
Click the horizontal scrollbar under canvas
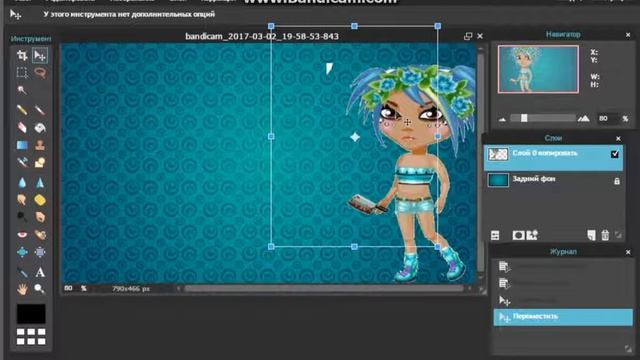pyautogui.click(x=324, y=288)
